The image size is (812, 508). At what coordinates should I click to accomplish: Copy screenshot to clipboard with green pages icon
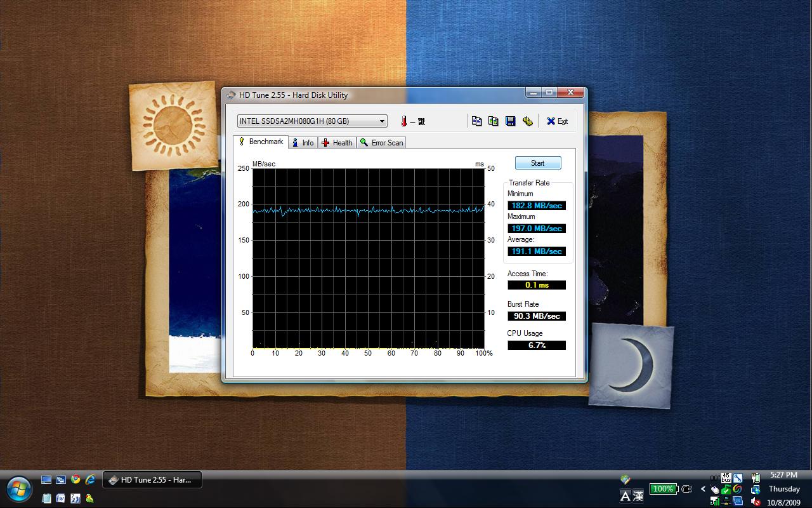pos(493,121)
